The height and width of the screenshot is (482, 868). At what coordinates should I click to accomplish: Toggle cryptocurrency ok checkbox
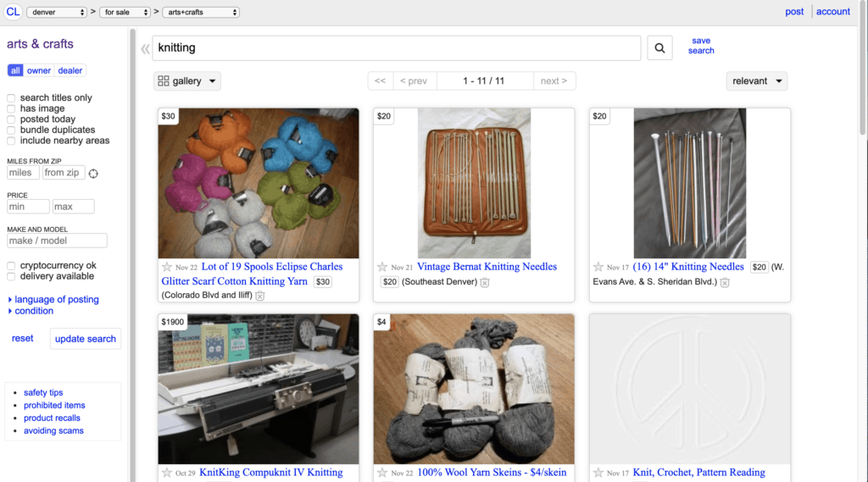11,266
